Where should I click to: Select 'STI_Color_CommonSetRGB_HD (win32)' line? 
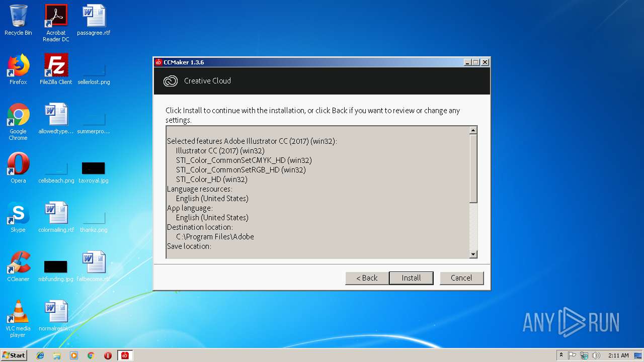tap(240, 169)
